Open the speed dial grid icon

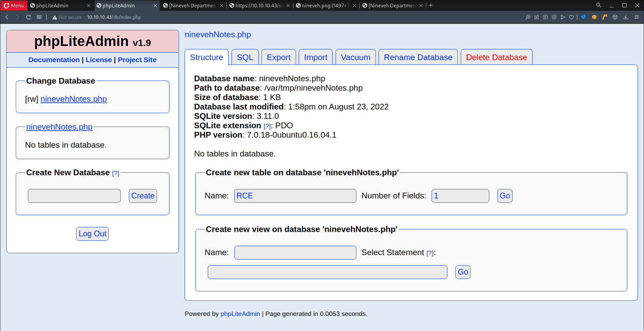[39, 17]
